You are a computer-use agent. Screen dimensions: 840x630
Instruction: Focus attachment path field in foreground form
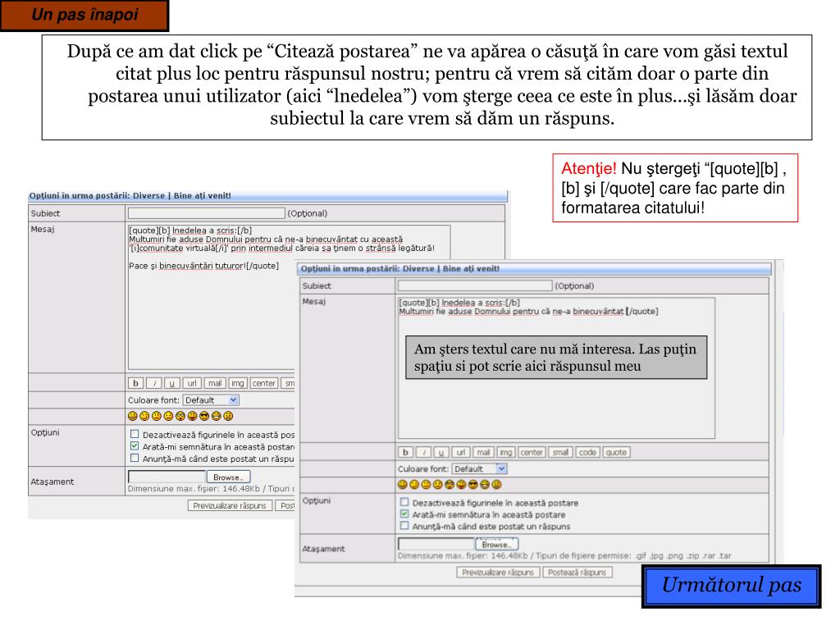tap(436, 544)
